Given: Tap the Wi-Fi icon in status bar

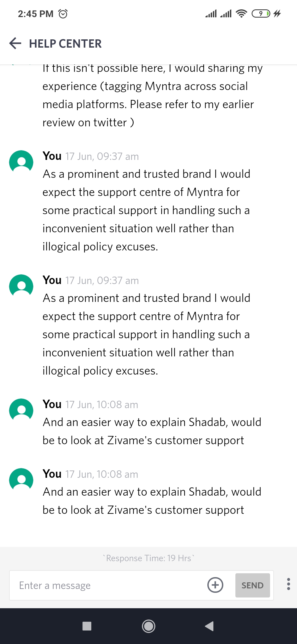Looking at the screenshot, I should coord(241,13).
